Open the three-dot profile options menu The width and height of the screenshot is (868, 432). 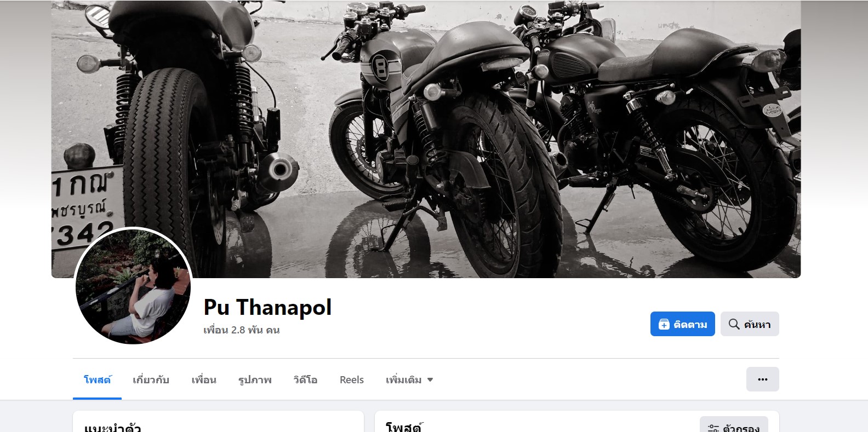pos(762,379)
